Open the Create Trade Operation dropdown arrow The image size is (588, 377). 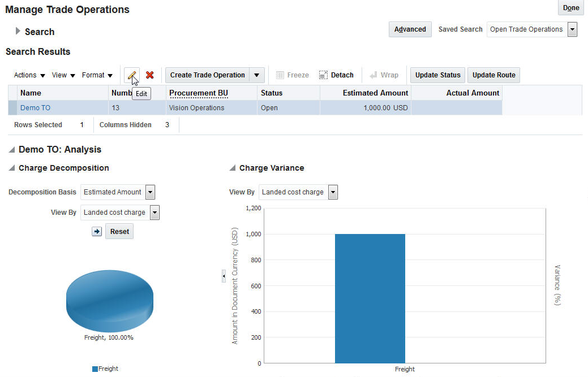(257, 75)
